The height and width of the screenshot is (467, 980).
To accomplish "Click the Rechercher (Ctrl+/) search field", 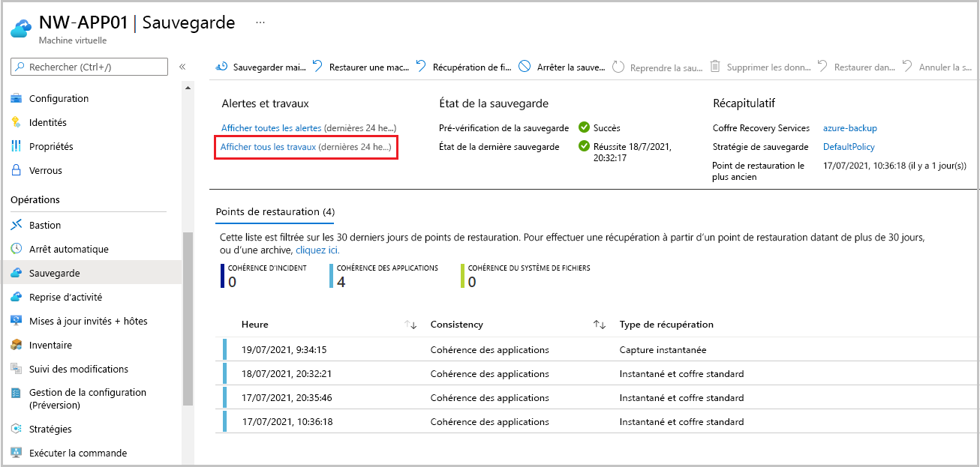I will click(x=89, y=67).
